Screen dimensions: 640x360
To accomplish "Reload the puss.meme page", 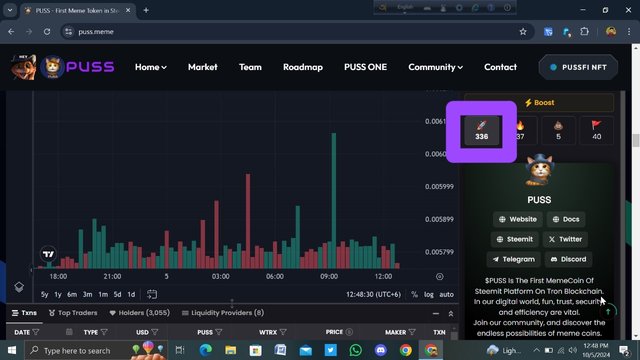I will [47, 31].
